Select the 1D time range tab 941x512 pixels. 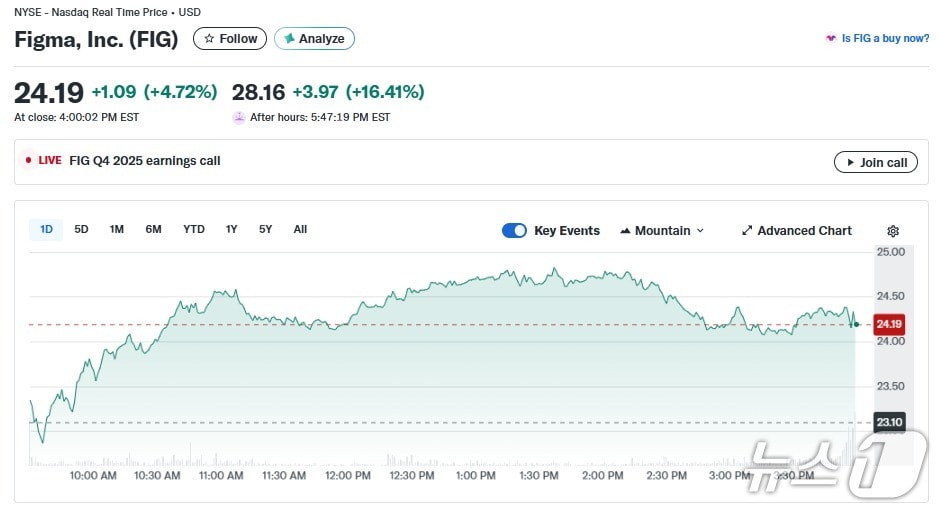click(x=46, y=230)
